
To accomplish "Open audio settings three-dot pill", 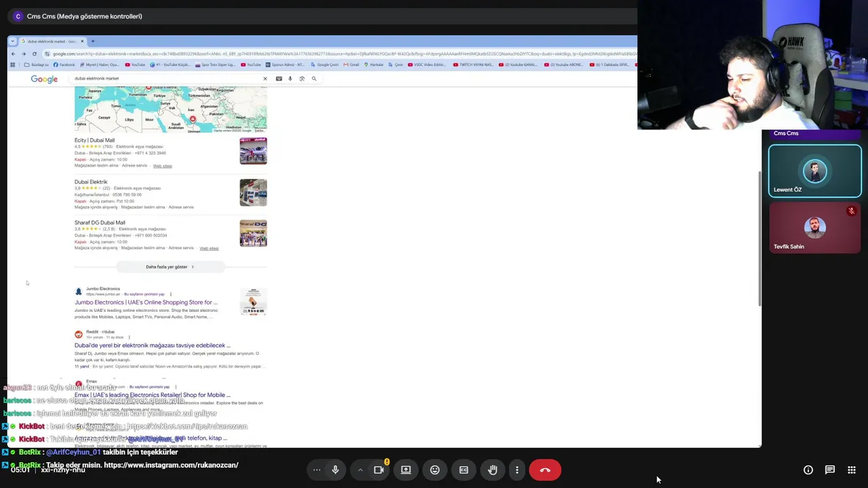I will pyautogui.click(x=317, y=470).
